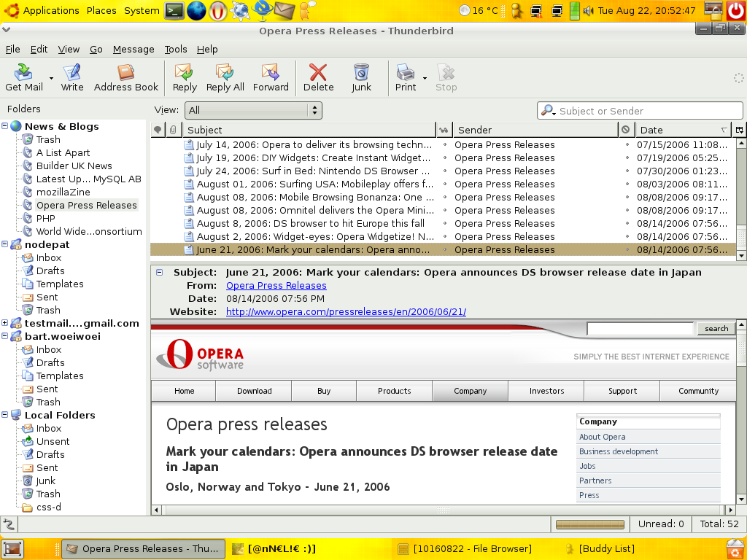Click About Opera sidebar link
This screenshot has height=560, width=747.
pyautogui.click(x=602, y=437)
